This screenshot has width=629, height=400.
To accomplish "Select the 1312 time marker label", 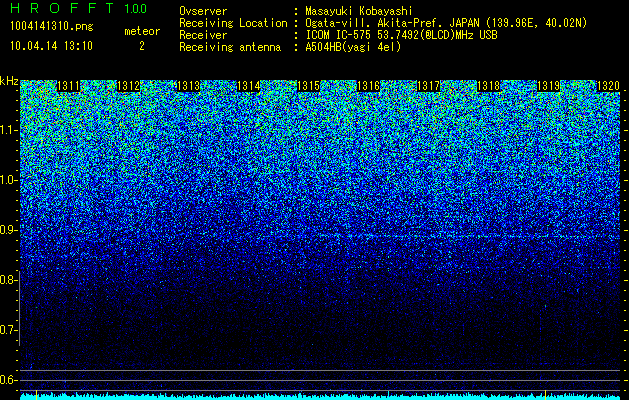I will (x=128, y=86).
